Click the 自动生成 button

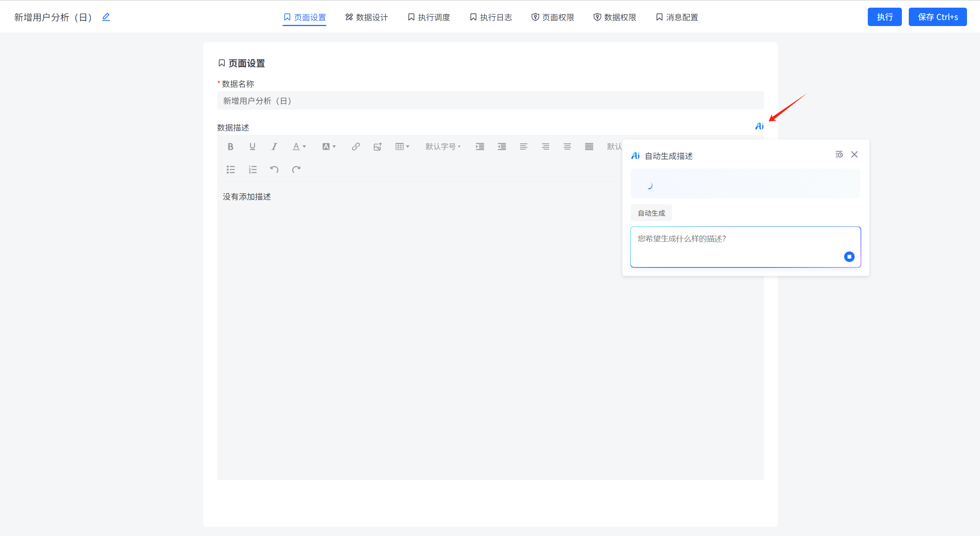pos(651,213)
